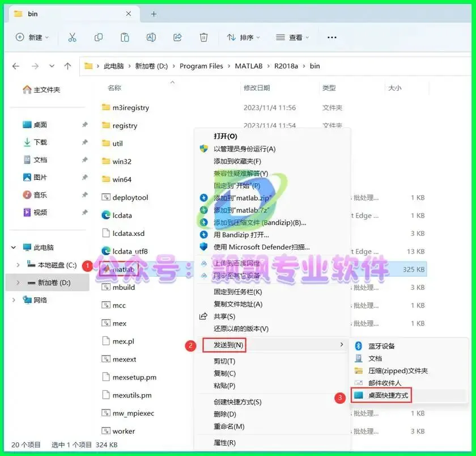This screenshot has width=476, height=456.
Task: Sort by the 类型 column header
Action: click(329, 88)
